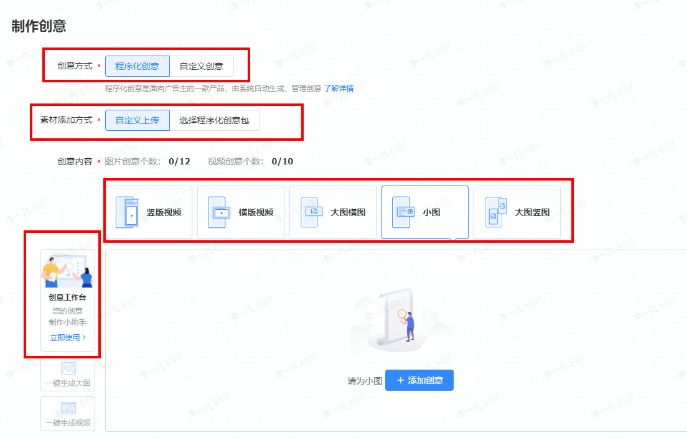Screen dimensions: 687x440
Task: Select the 竖版视频 format tab
Action: pyautogui.click(x=149, y=212)
